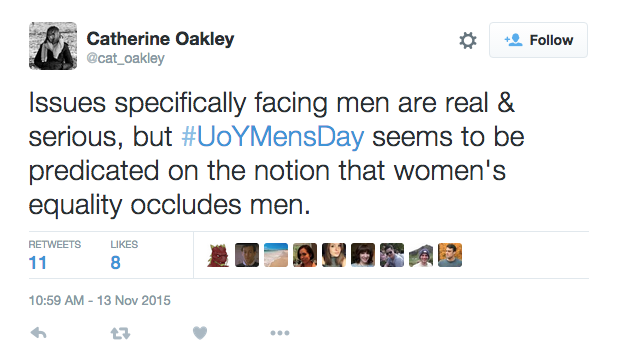Image resolution: width=621 pixels, height=362 pixels.
Task: View the 11 retweets count
Action: [38, 263]
